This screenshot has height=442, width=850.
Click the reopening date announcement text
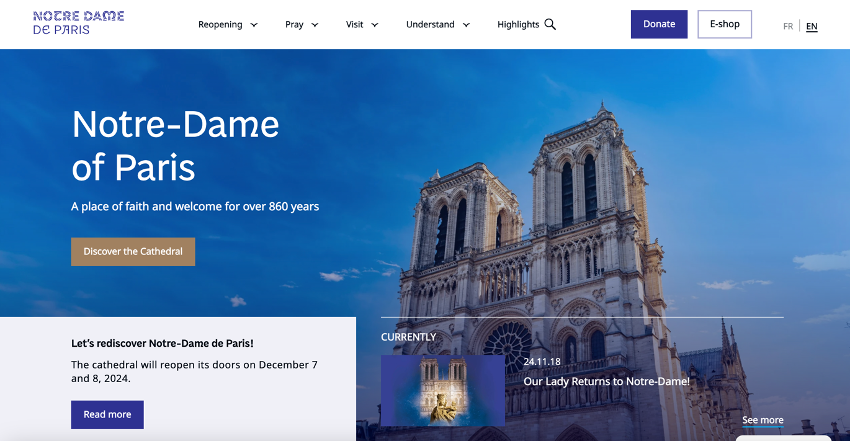[194, 371]
